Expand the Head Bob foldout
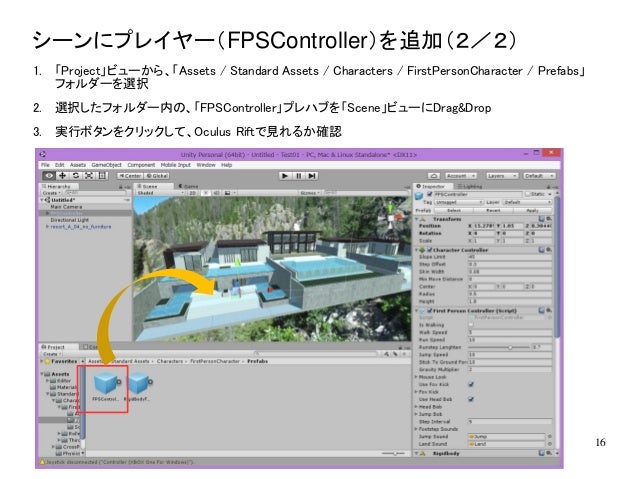 click(x=416, y=407)
